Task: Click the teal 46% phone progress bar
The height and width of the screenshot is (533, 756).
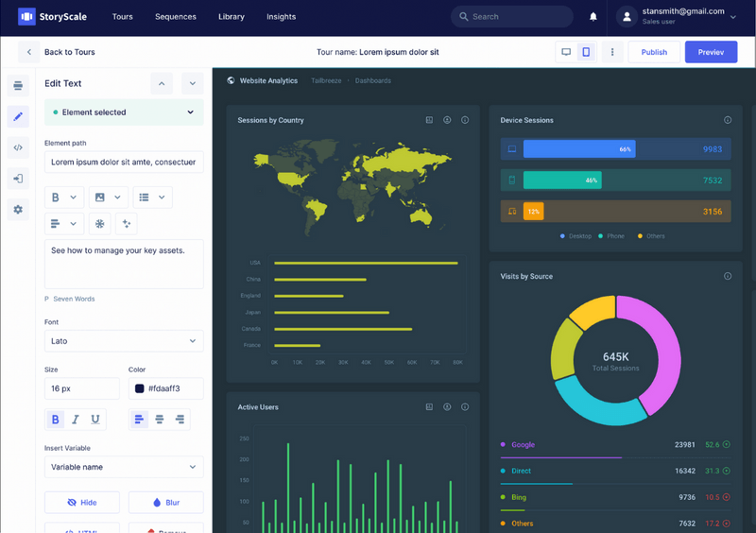Action: [562, 181]
